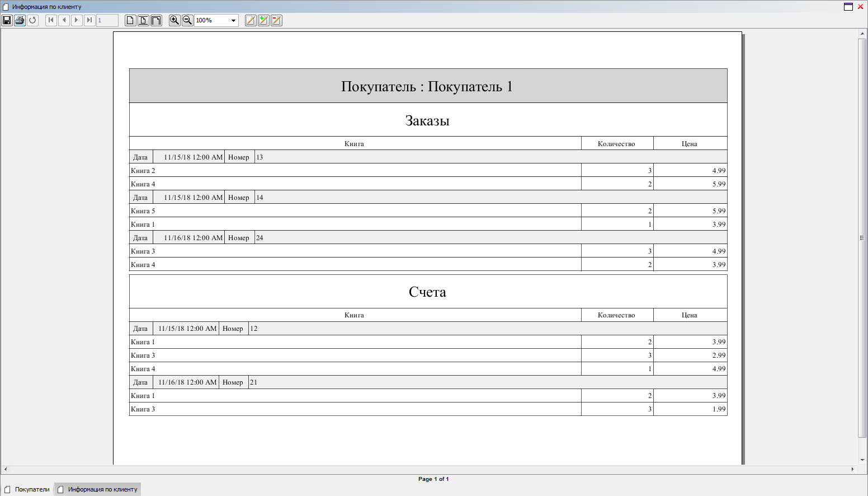Select the Информация по клиенту tab
This screenshot has width=868, height=496.
pos(98,489)
